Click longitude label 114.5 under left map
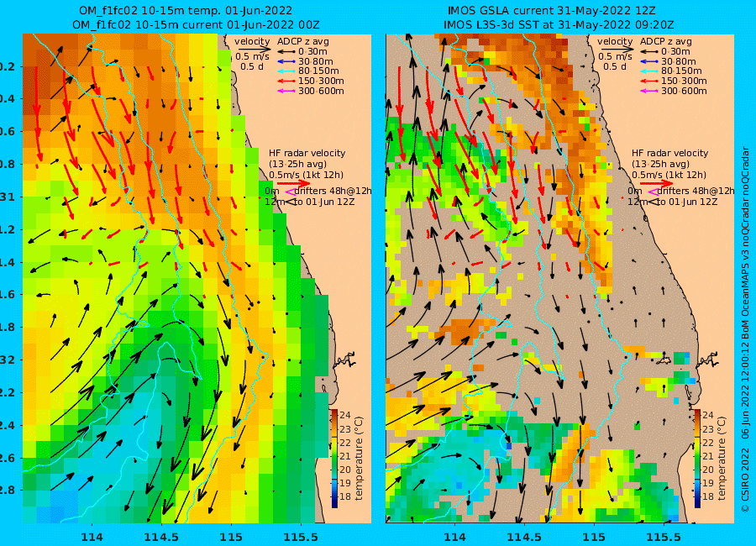This screenshot has height=546, width=756. (161, 537)
